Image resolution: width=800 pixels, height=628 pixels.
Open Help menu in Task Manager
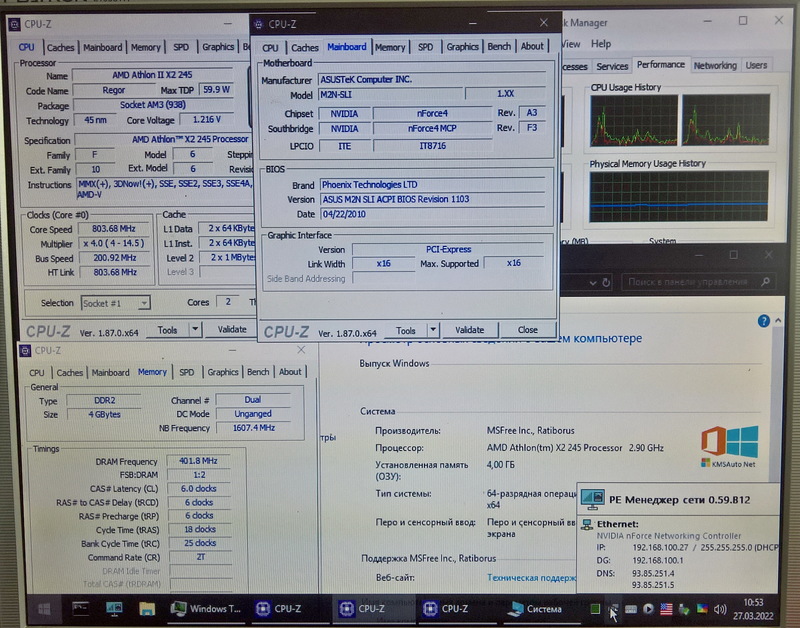coord(601,44)
